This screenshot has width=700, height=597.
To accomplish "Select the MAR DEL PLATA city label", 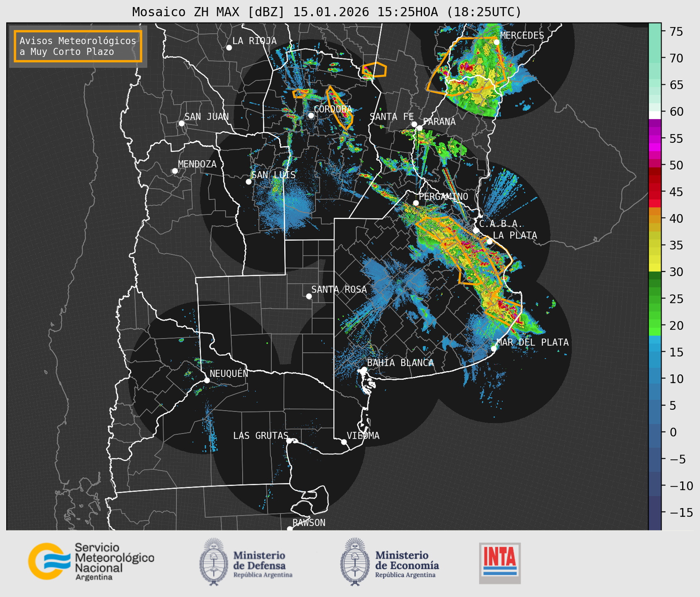I will pos(532,343).
